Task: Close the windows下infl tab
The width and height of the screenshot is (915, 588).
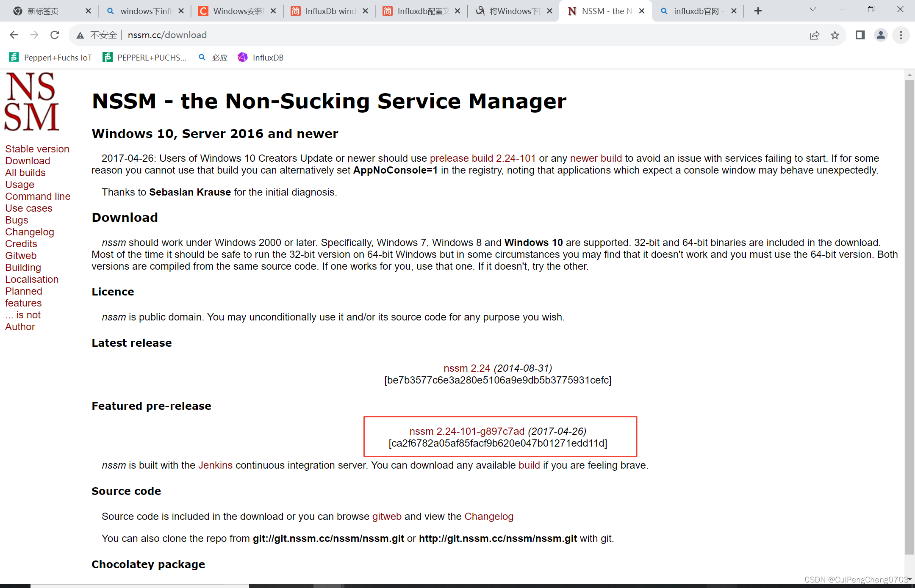Action: click(x=181, y=11)
